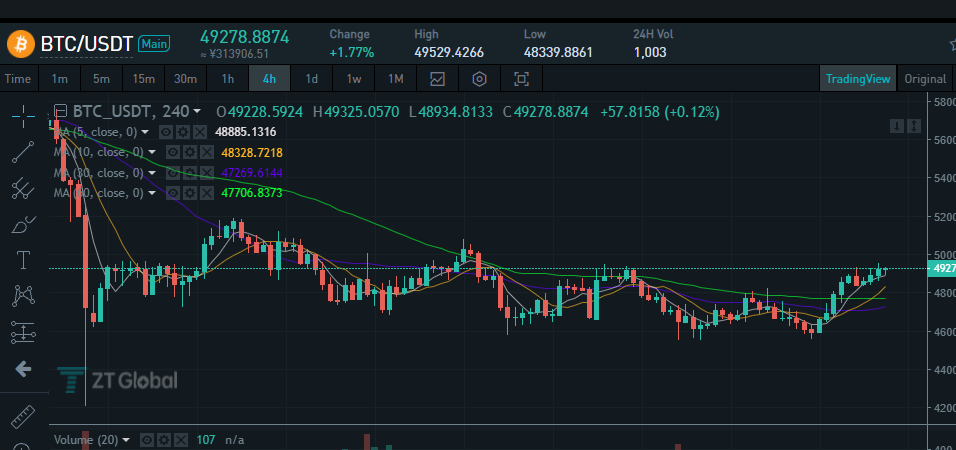Switch to 1h interval
The width and height of the screenshot is (956, 450).
(227, 79)
